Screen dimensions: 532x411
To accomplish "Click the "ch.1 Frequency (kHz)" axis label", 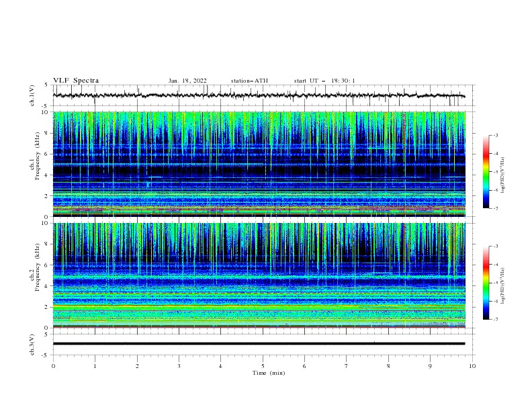I will (x=35, y=154).
